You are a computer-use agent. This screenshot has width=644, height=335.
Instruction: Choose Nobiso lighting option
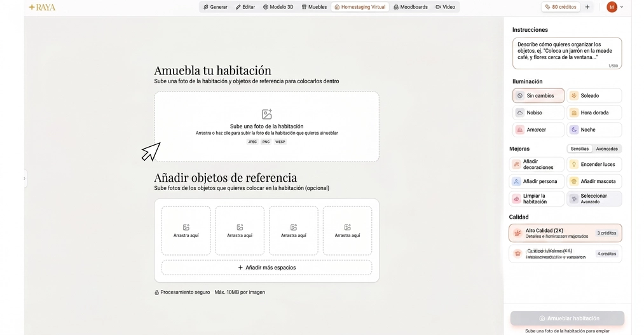538,113
